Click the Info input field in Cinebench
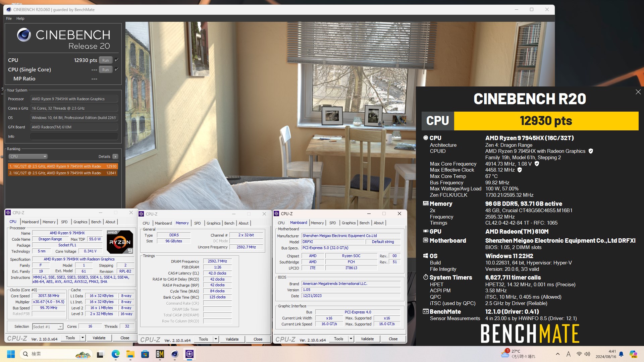The width and height of the screenshot is (644, 362). point(74,136)
